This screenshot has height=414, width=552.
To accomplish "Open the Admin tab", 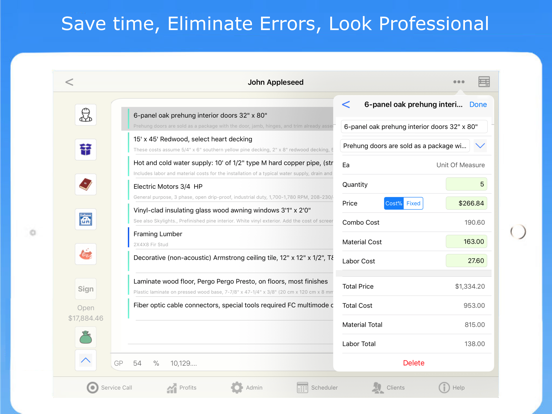I will [246, 388].
